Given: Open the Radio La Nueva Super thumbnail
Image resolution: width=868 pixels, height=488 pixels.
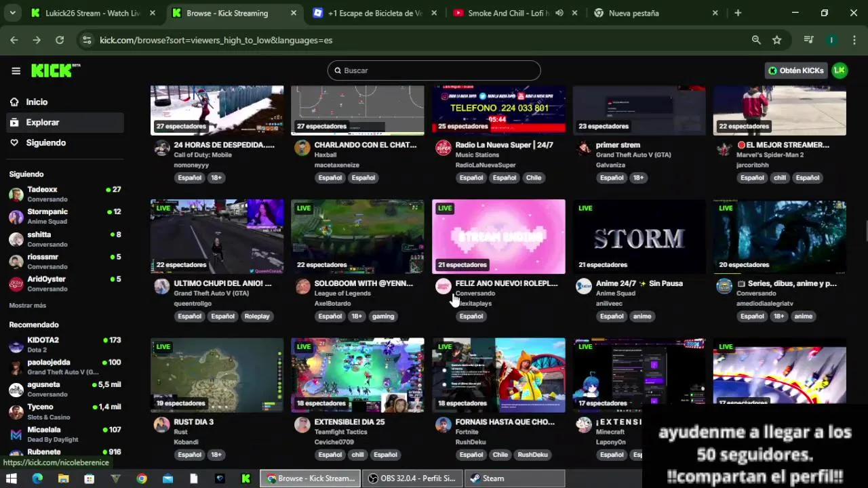Looking at the screenshot, I should (498, 110).
